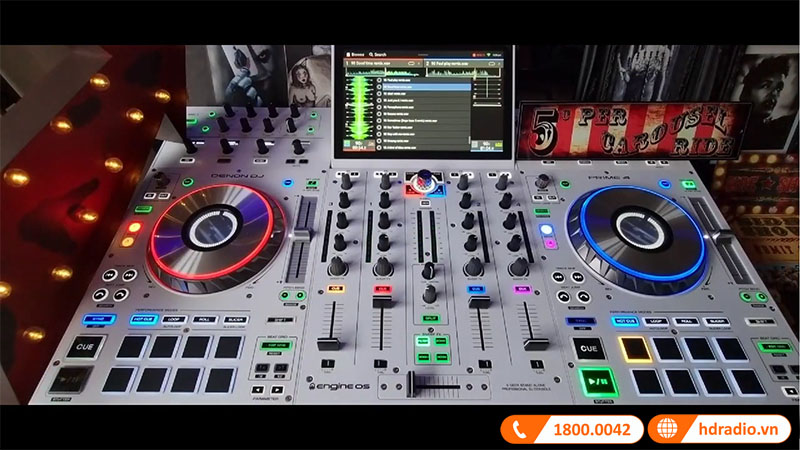Toggle the blue channel CUE button
Screen dimensions: 800x450
click(x=476, y=289)
